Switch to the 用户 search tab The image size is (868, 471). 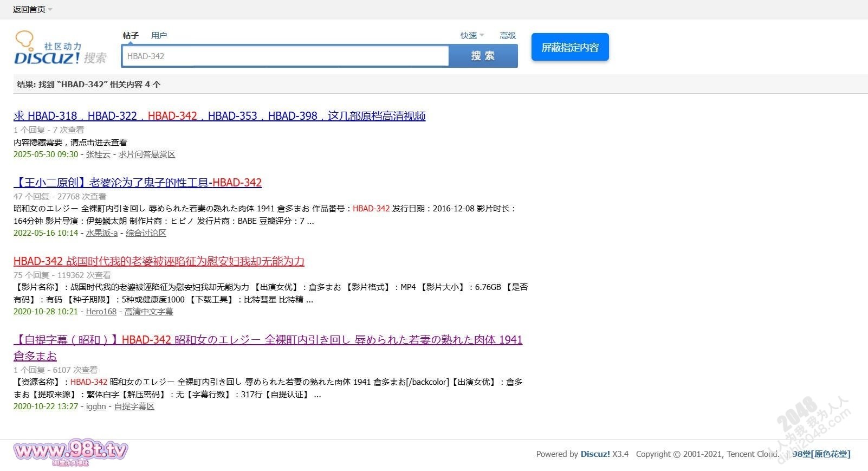(159, 36)
